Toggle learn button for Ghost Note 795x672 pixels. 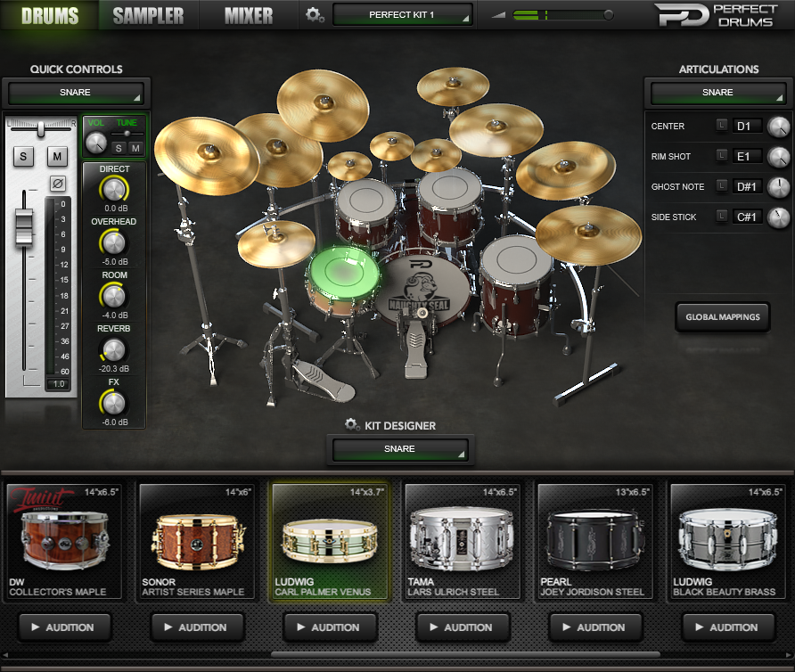(x=722, y=185)
